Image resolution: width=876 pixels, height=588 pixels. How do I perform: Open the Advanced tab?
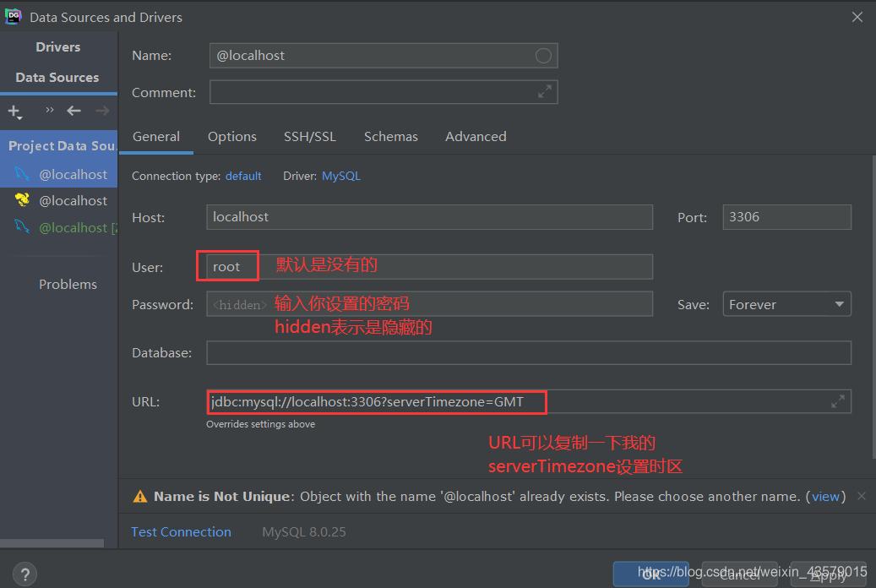476,136
